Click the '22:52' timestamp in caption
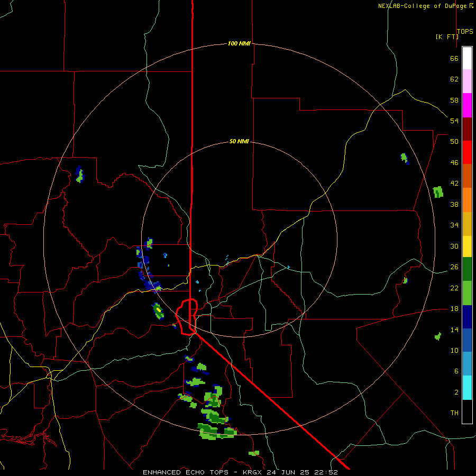The image size is (476, 476). (326, 472)
